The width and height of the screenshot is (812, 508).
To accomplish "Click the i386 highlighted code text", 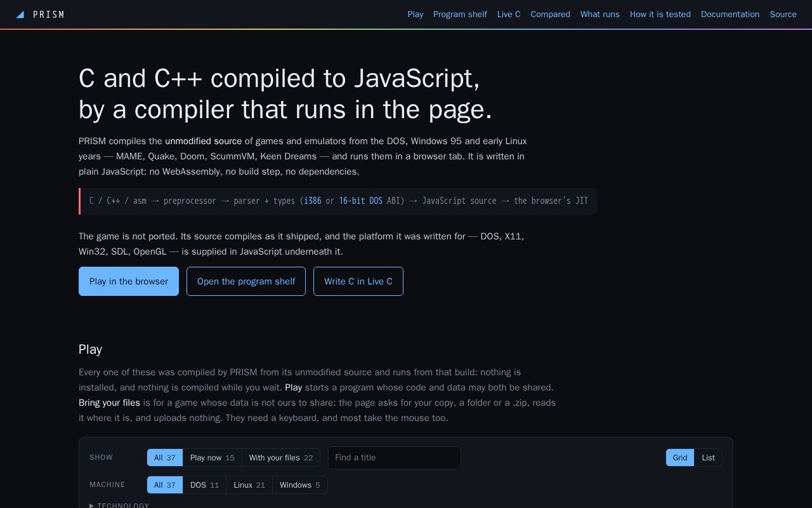I will tap(313, 201).
